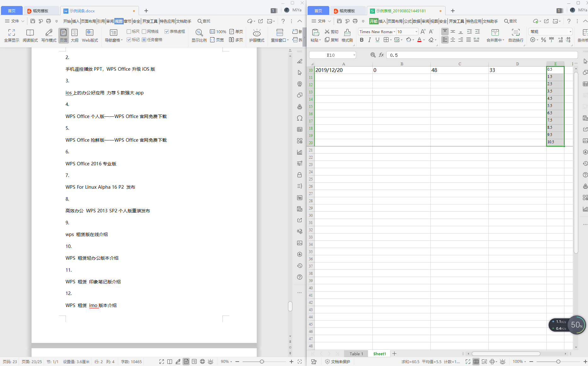The width and height of the screenshot is (588, 366).
Task: Click 格式刷 format painter in the spreadsheet window
Action: click(347, 35)
